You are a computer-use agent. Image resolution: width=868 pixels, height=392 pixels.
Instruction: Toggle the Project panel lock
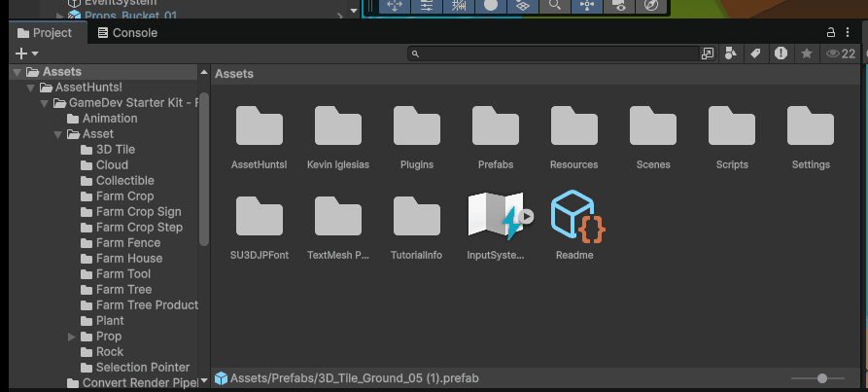pyautogui.click(x=831, y=32)
